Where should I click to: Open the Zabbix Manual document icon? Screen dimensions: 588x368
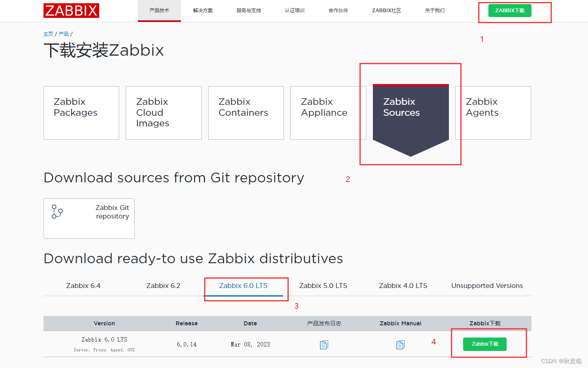(x=400, y=344)
